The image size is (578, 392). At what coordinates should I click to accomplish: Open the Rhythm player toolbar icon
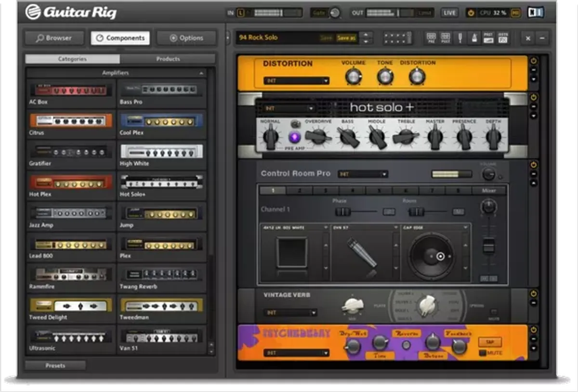tap(502, 38)
